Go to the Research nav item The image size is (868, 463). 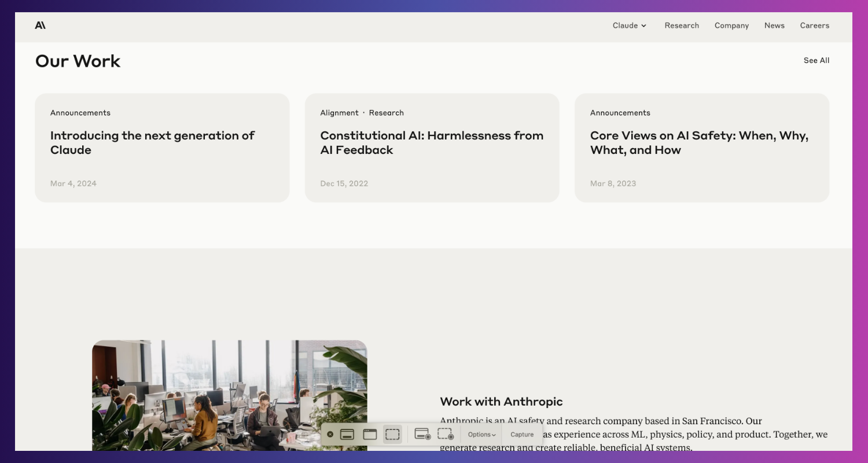[682, 25]
